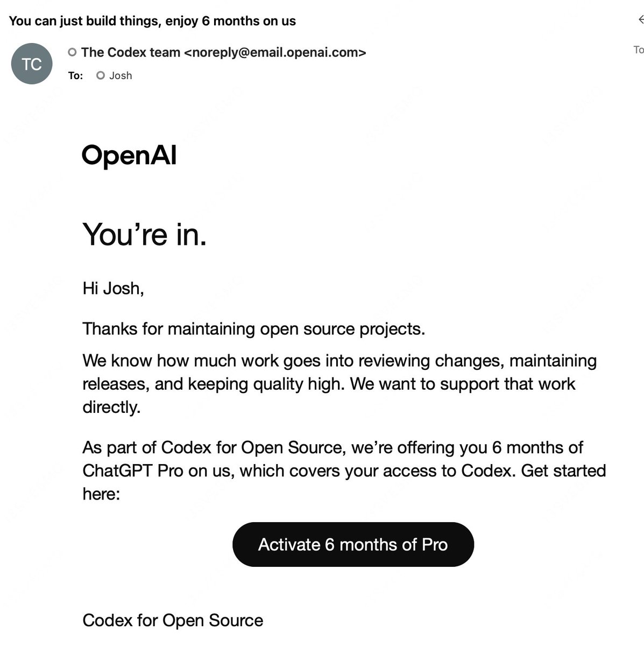This screenshot has width=644, height=646.
Task: Click the Get started here: text
Action: coord(344,482)
